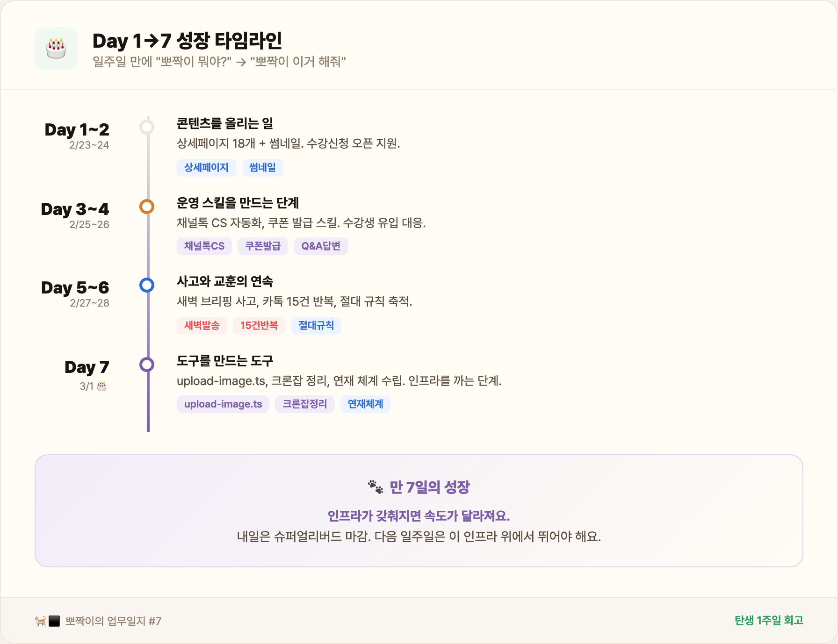Select the upload-image.ts tag chip
The height and width of the screenshot is (644, 838).
coord(223,404)
